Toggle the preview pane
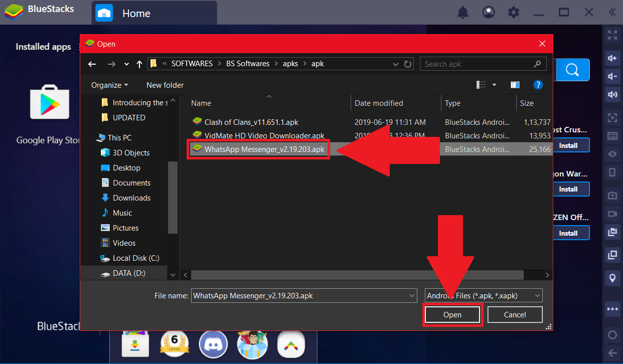This screenshot has width=623, height=364. (515, 85)
